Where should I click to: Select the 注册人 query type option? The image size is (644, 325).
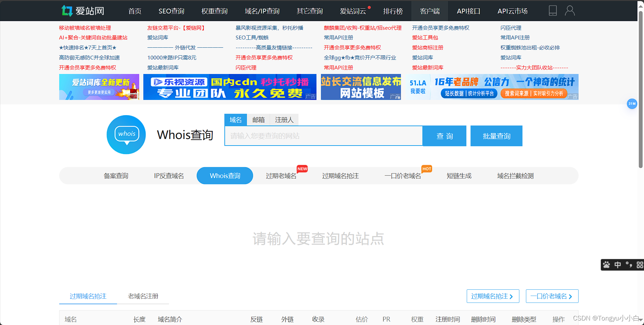(284, 120)
